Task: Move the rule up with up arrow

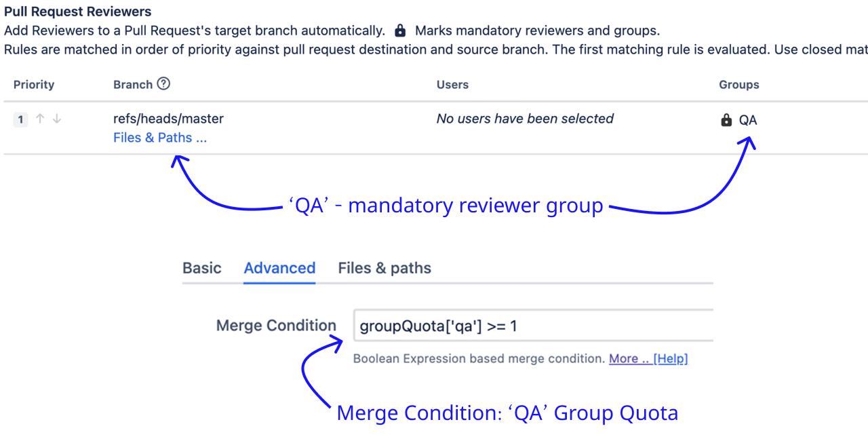Action: [x=40, y=119]
